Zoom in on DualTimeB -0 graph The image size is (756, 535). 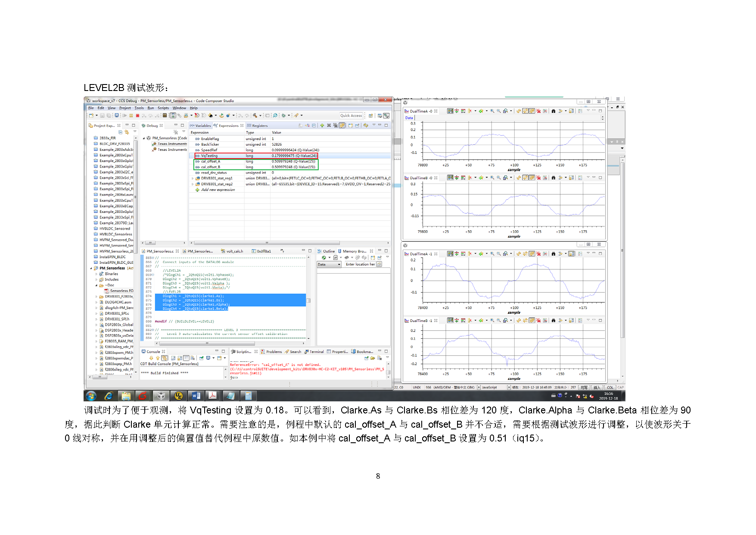tap(492, 178)
